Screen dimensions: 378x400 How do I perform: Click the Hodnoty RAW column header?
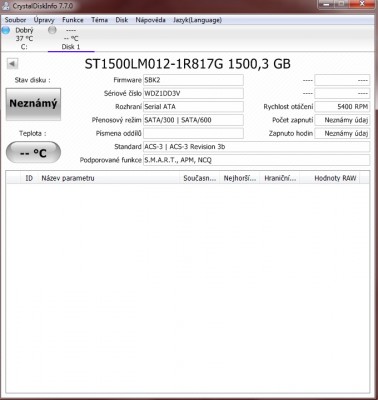coord(335,178)
